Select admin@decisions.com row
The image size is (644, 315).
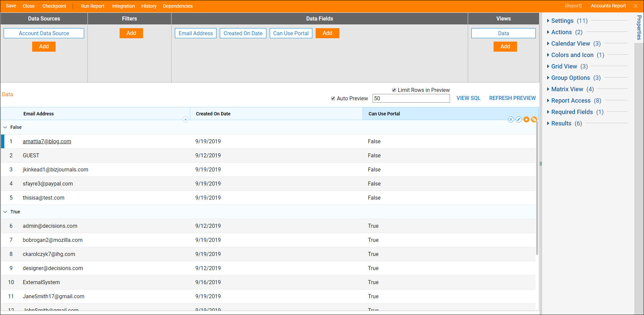point(268,226)
